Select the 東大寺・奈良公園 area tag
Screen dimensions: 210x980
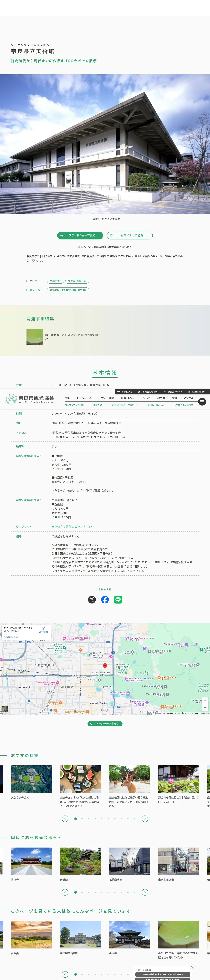click(77, 281)
